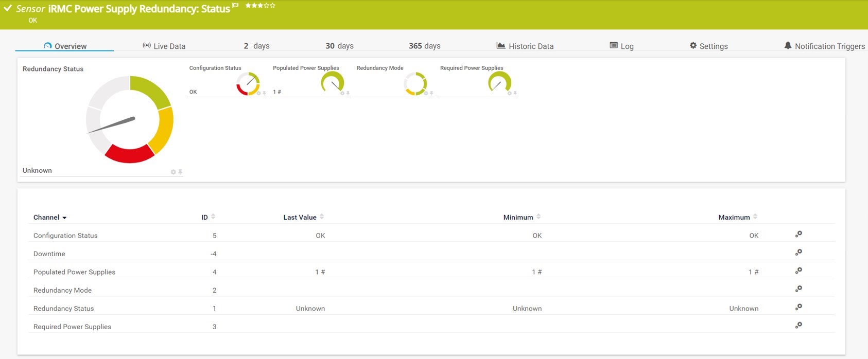868x359 pixels.
Task: Click gear icon in Redundancy Status row
Action: (798, 307)
